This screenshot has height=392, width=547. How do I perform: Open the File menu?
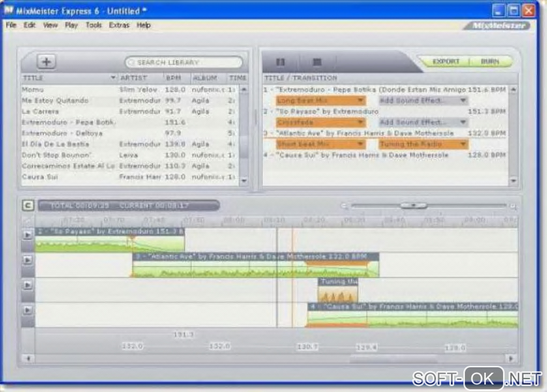point(11,25)
